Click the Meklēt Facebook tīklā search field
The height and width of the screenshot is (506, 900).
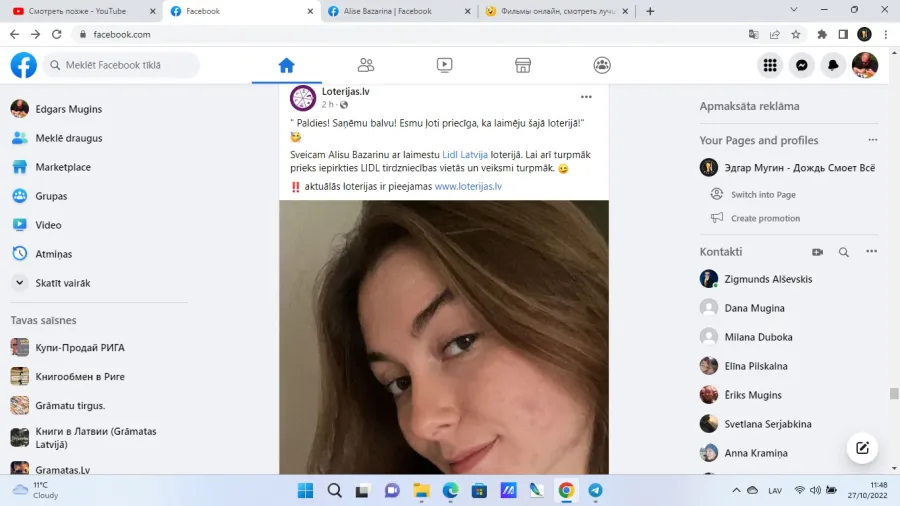click(122, 65)
